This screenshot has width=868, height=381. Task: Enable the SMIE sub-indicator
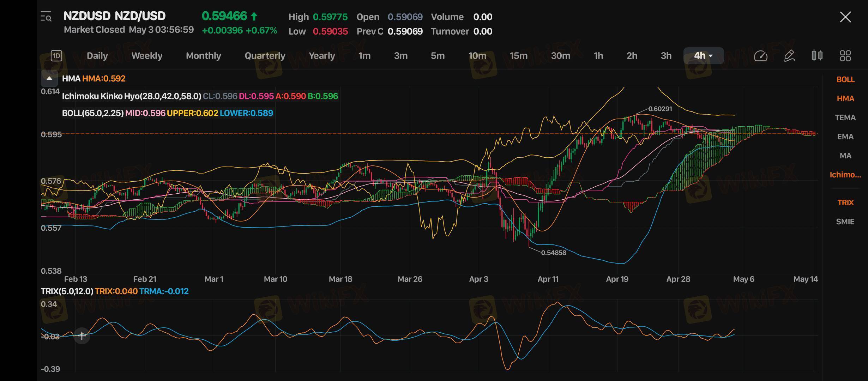tap(845, 222)
